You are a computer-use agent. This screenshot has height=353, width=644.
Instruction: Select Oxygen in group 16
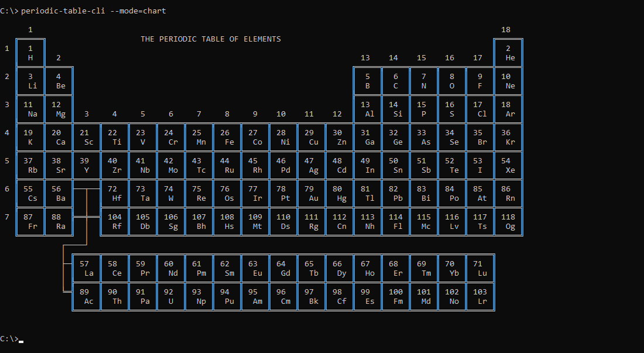[452, 81]
